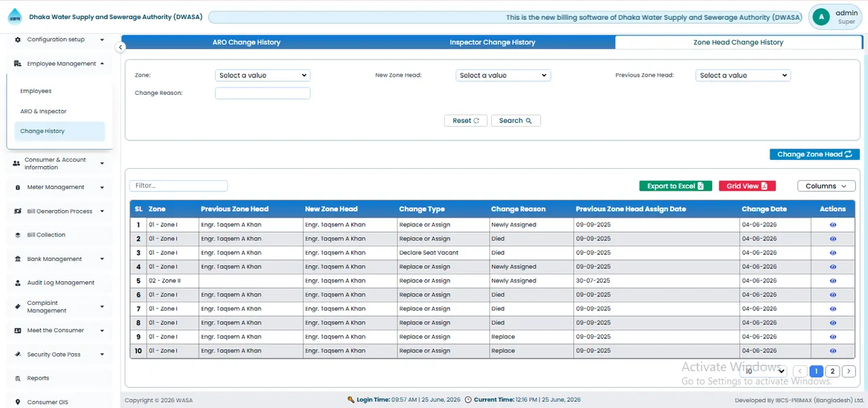This screenshot has width=868, height=408.
Task: Click the Consumer GIS location pin icon
Action: coord(18,402)
